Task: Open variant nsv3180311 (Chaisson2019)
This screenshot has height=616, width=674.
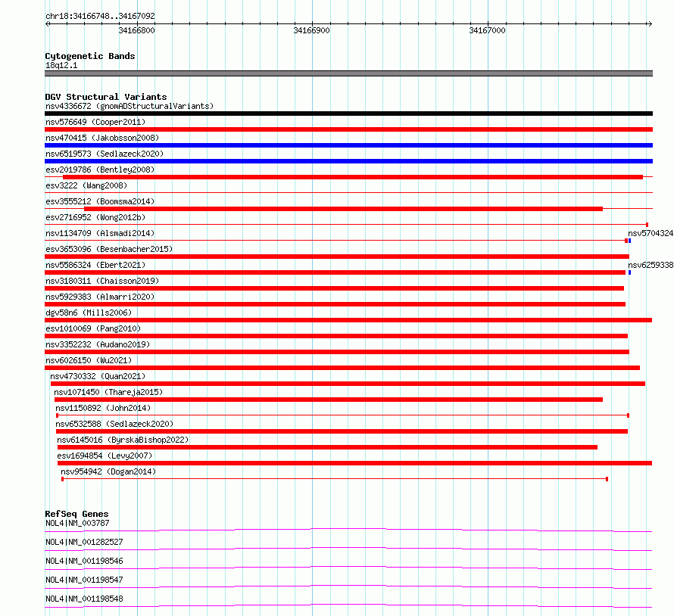Action: click(102, 281)
